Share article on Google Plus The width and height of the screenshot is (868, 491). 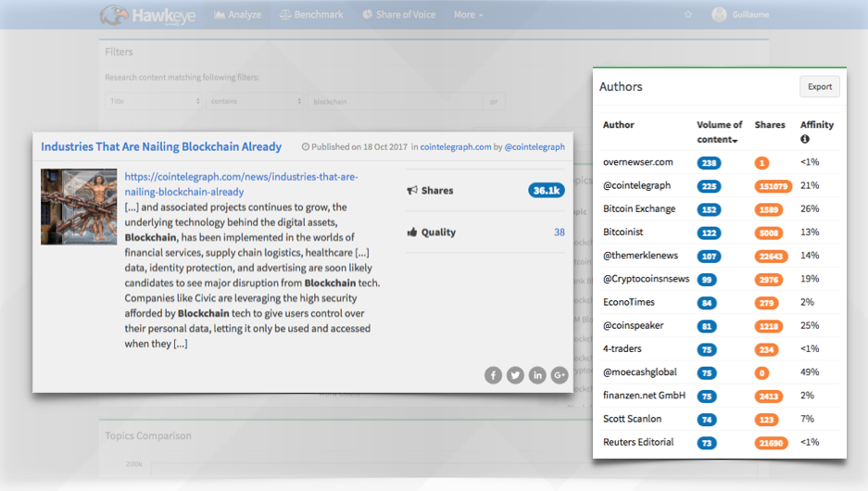pos(560,375)
